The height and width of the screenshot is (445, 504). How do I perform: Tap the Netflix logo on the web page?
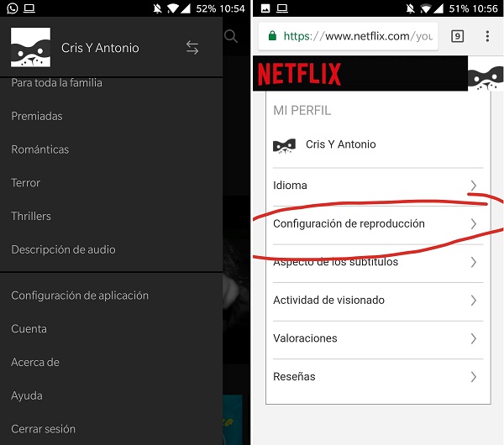pyautogui.click(x=299, y=74)
